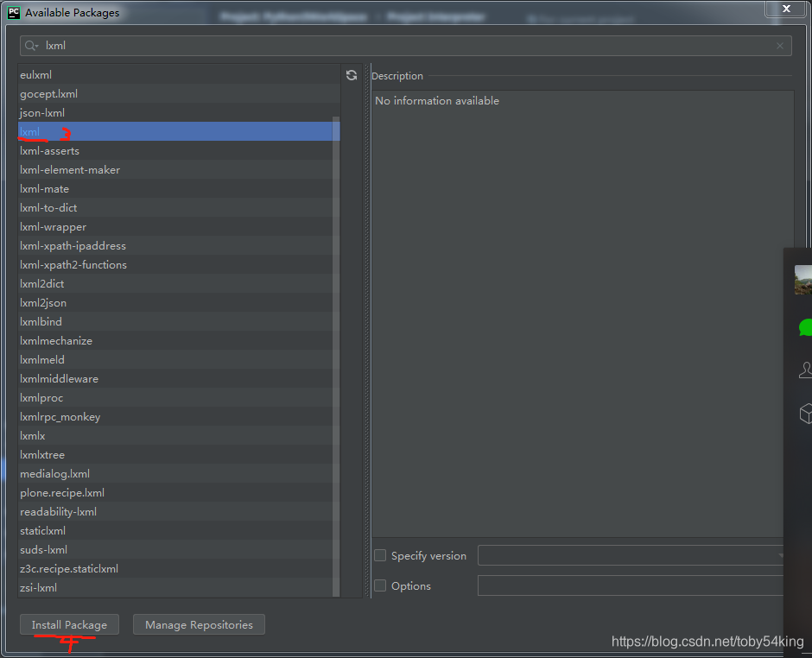This screenshot has width=812, height=658.
Task: Select the lxml-element-maker package
Action: click(179, 170)
